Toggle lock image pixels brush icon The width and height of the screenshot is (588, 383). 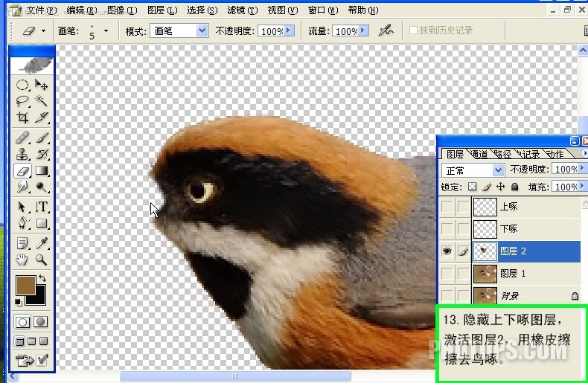[x=487, y=187]
